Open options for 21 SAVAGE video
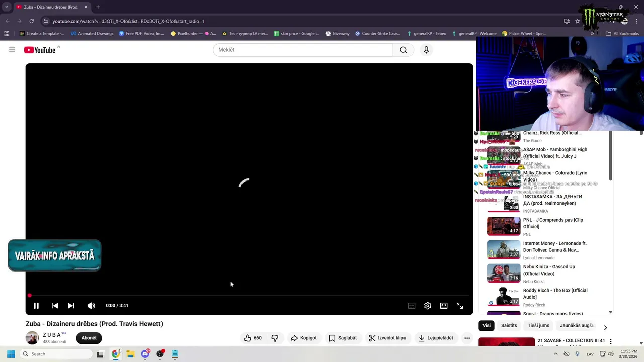Image resolution: width=644 pixels, height=362 pixels. 611,341
